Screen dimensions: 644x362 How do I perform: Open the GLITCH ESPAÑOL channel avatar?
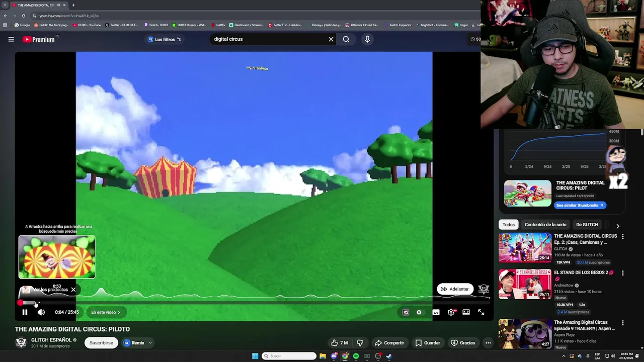tap(21, 342)
